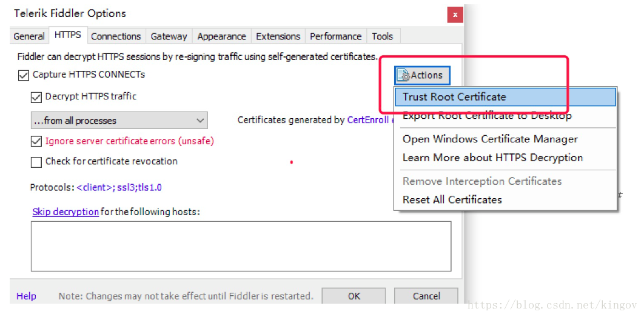
Task: Open the Help link
Action: 26,296
